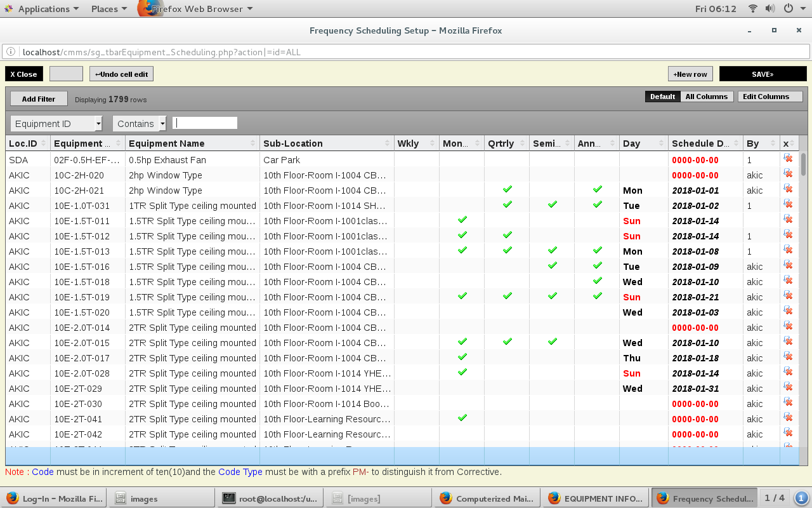The height and width of the screenshot is (508, 812).
Task: Click delete icon for 10E-1.5T-013 row
Action: pyautogui.click(x=788, y=250)
